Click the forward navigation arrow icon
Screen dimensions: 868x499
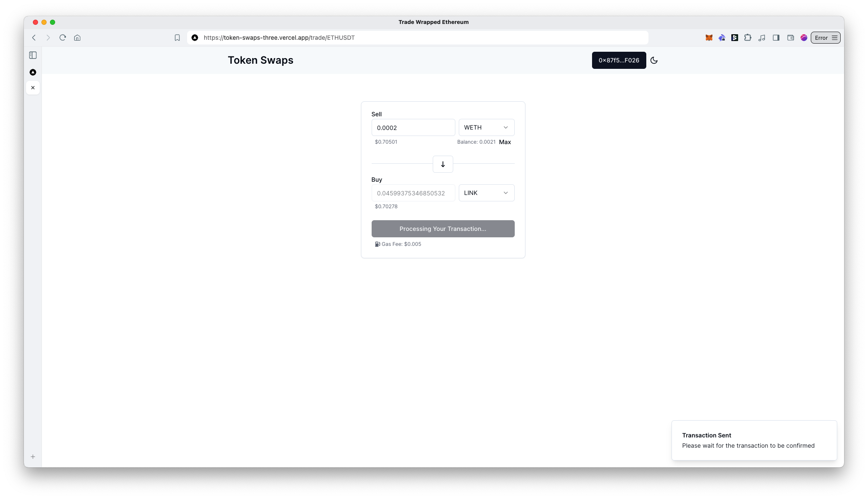point(48,38)
